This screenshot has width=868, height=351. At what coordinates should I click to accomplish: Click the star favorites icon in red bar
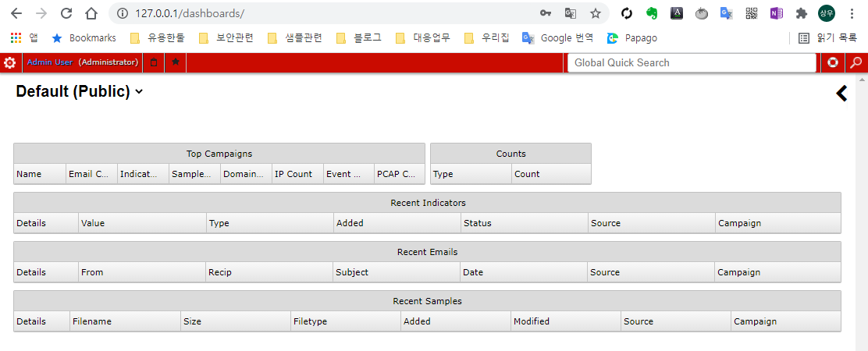pyautogui.click(x=176, y=62)
